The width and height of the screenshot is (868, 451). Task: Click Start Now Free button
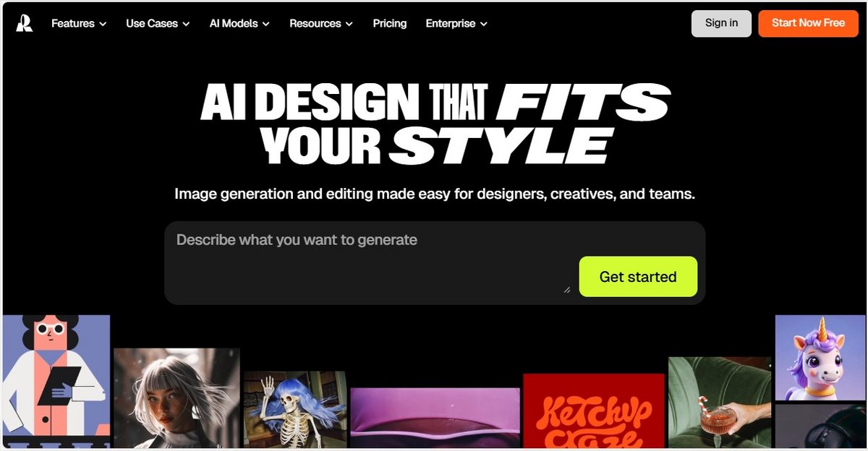pyautogui.click(x=808, y=23)
